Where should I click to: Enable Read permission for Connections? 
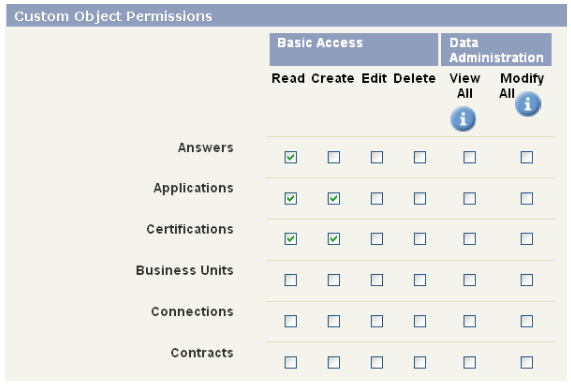tap(291, 321)
